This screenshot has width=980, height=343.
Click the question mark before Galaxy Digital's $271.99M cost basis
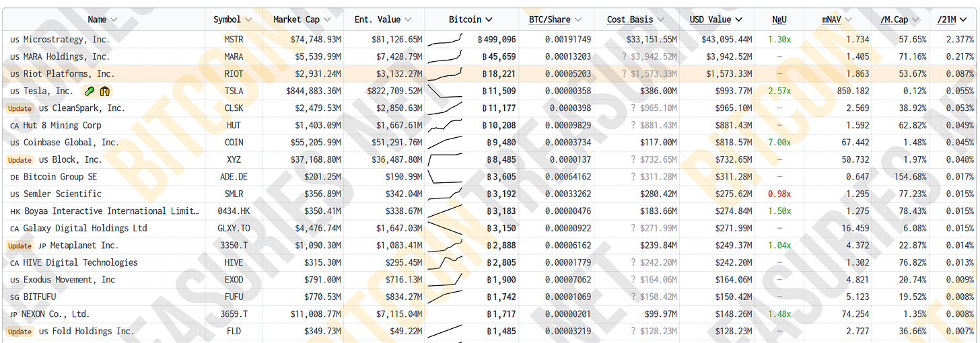pyautogui.click(x=633, y=229)
